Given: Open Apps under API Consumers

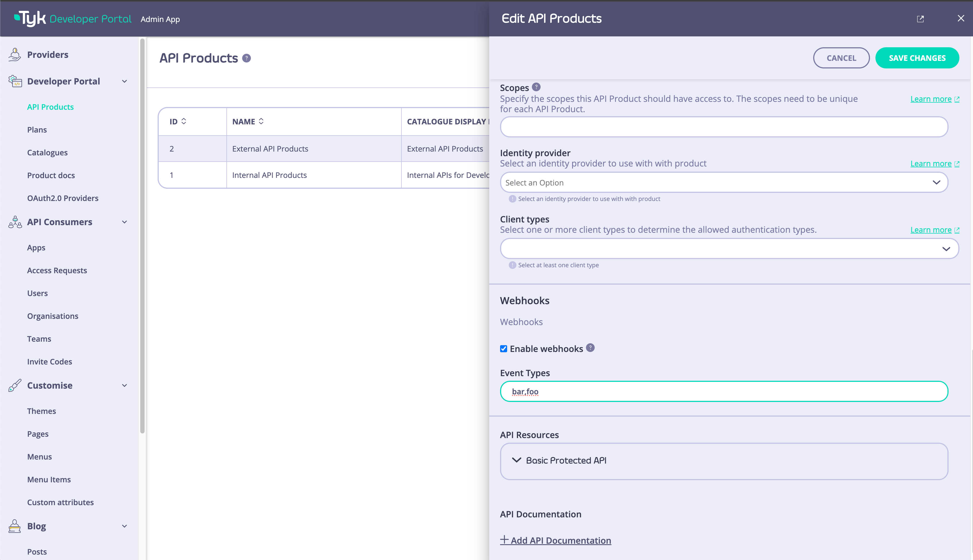Looking at the screenshot, I should [x=36, y=248].
